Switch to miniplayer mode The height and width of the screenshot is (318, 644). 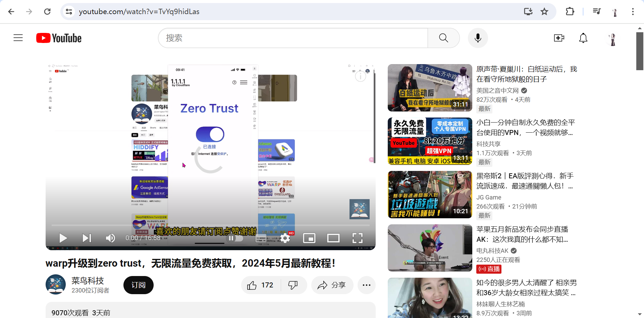pos(310,238)
